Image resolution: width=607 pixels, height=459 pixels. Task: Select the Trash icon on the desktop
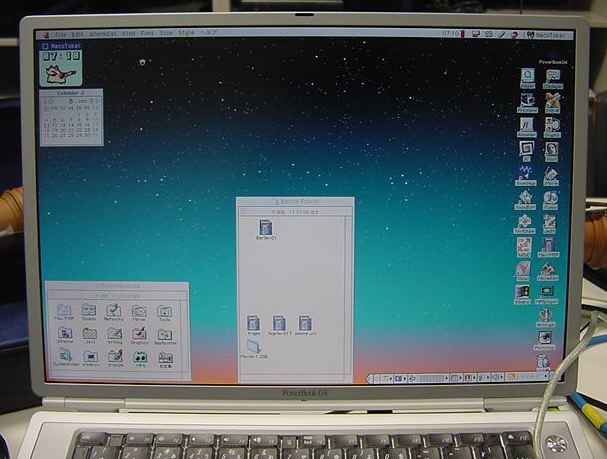[x=543, y=363]
